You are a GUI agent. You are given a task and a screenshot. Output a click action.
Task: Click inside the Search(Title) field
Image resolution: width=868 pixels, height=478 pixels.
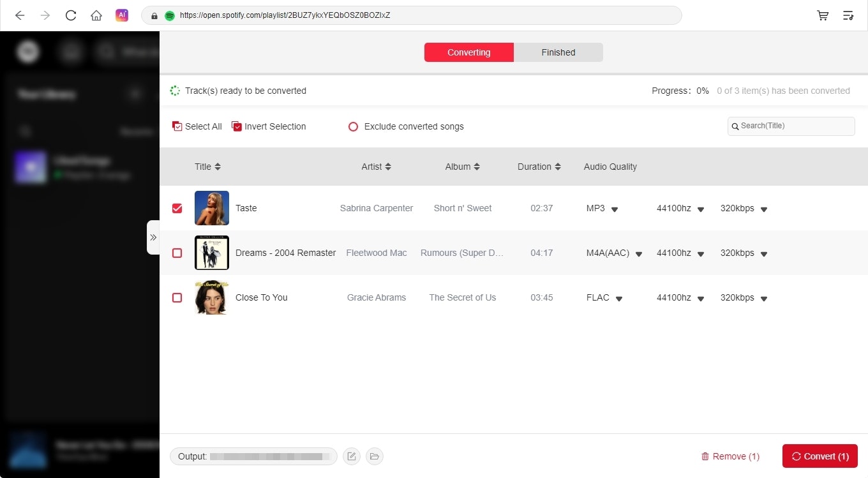coord(791,126)
